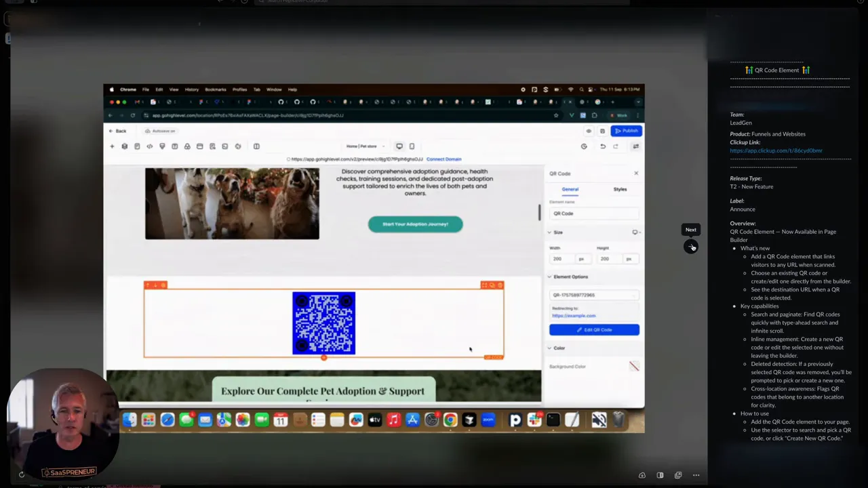Click the Edit QR Code button
868x488 pixels.
click(x=594, y=330)
